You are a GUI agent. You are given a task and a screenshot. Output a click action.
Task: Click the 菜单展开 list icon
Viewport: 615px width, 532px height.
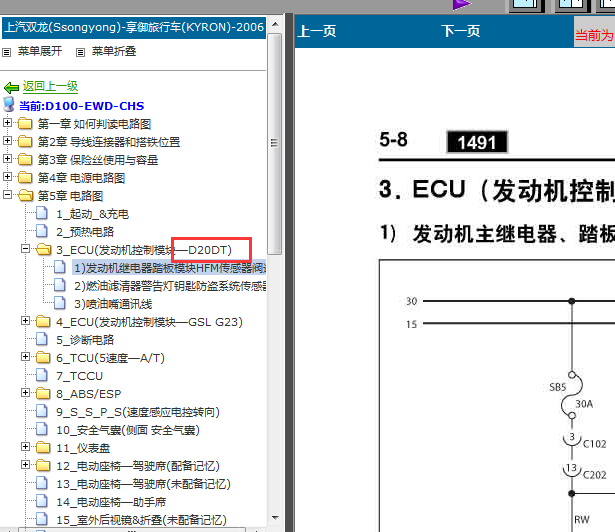click(x=7, y=52)
